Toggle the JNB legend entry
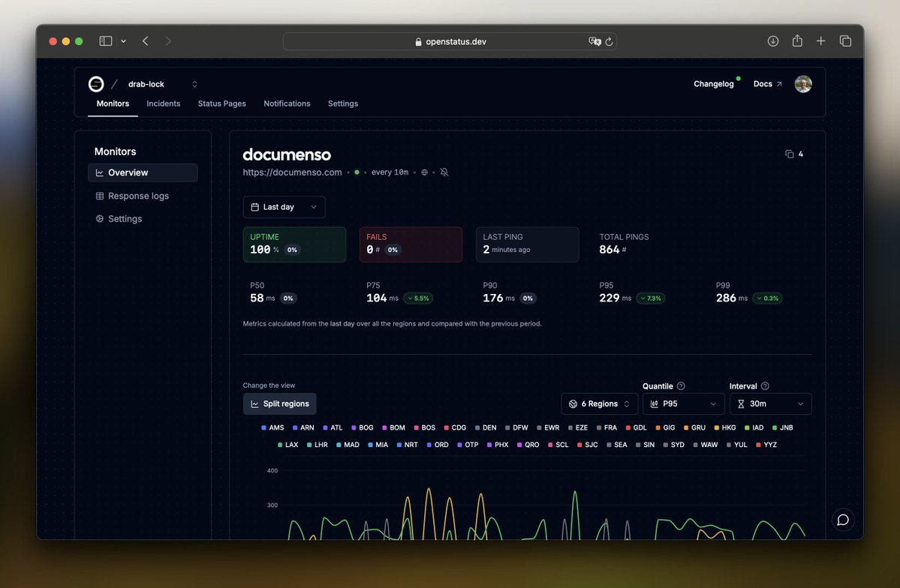This screenshot has width=900, height=588. [x=783, y=427]
